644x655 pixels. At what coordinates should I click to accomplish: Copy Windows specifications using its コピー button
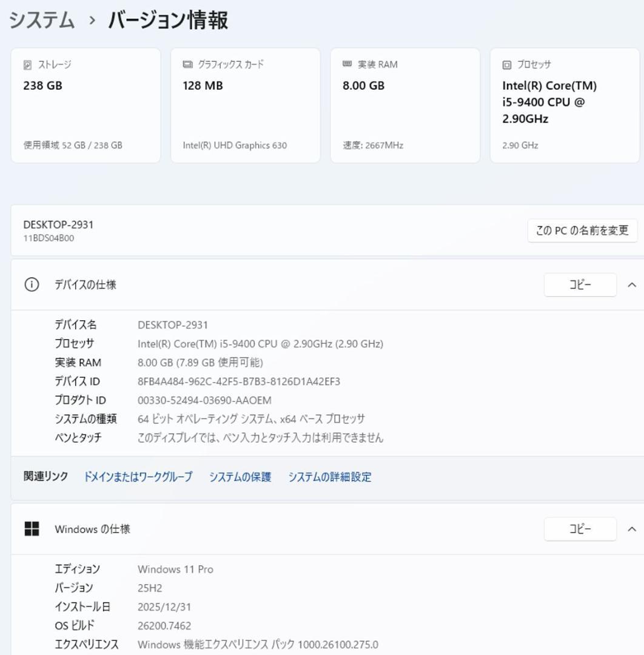point(580,529)
